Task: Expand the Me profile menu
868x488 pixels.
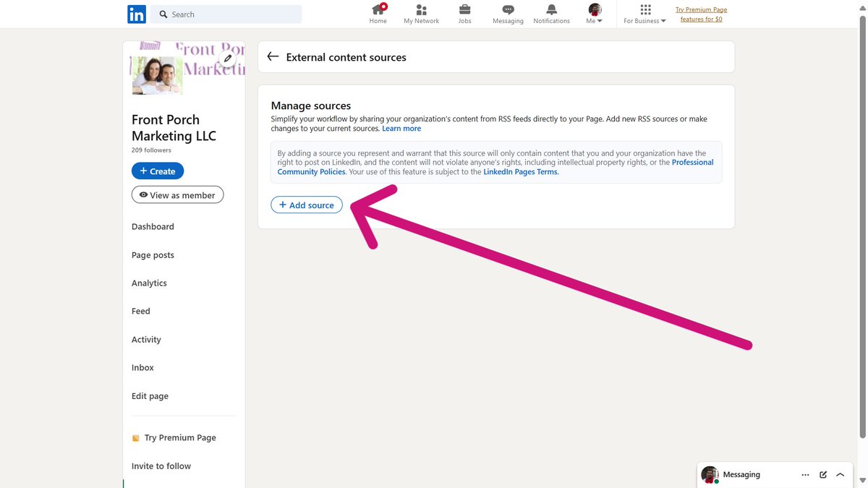Action: [595, 14]
